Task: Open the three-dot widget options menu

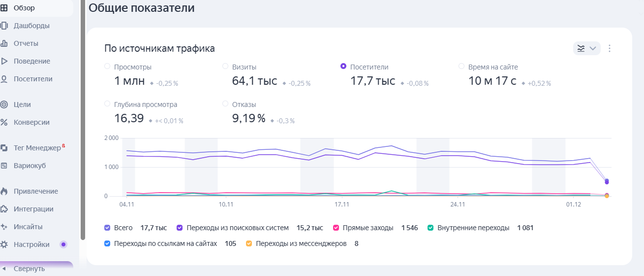Action: [x=610, y=48]
